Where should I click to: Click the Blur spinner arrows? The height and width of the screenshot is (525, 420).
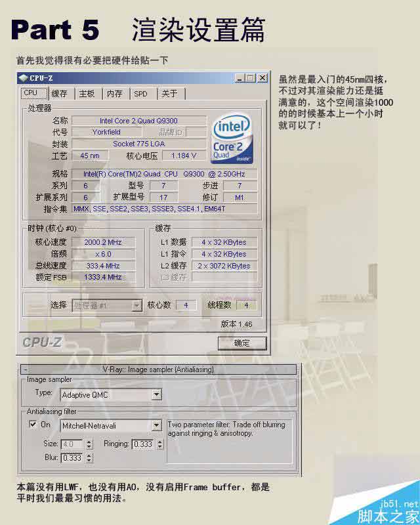point(89,457)
